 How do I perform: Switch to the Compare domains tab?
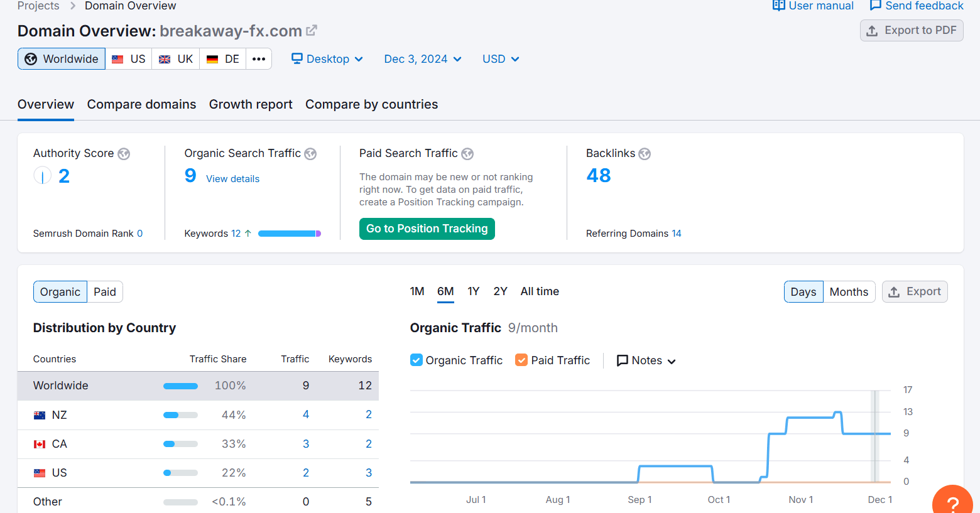(x=141, y=104)
